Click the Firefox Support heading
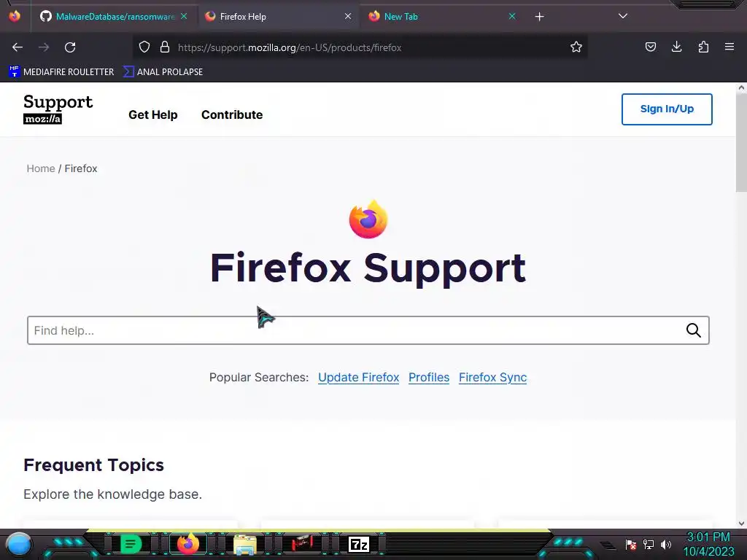This screenshot has height=560, width=747. point(368,268)
